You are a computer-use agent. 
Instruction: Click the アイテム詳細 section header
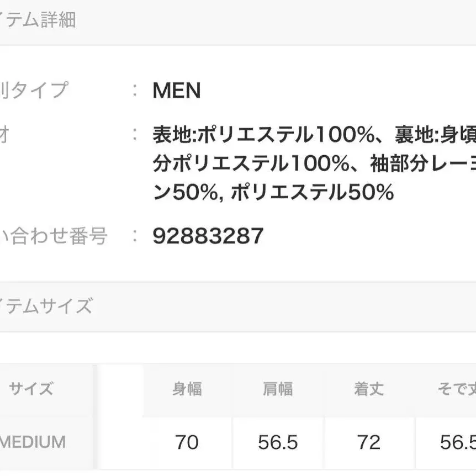coord(38,21)
